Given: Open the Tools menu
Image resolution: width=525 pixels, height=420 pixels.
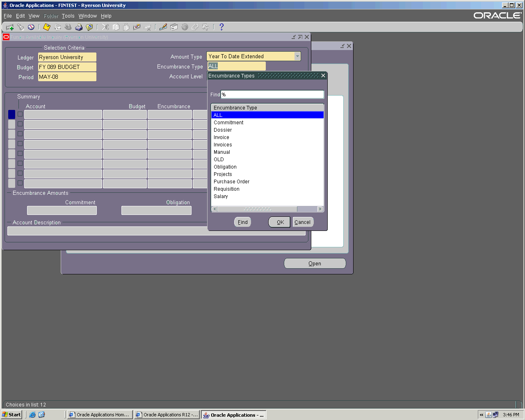Looking at the screenshot, I should point(68,16).
